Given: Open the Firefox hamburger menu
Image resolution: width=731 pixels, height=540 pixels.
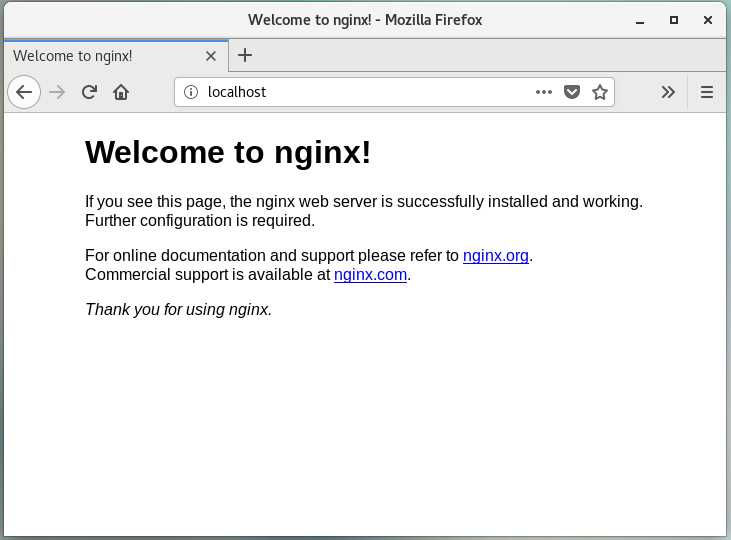Looking at the screenshot, I should (x=706, y=92).
